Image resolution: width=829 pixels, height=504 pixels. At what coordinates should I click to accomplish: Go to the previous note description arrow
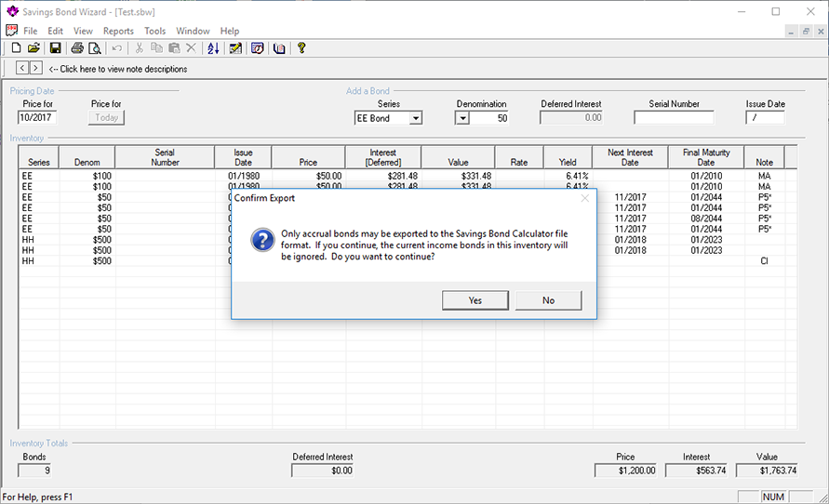(x=22, y=68)
